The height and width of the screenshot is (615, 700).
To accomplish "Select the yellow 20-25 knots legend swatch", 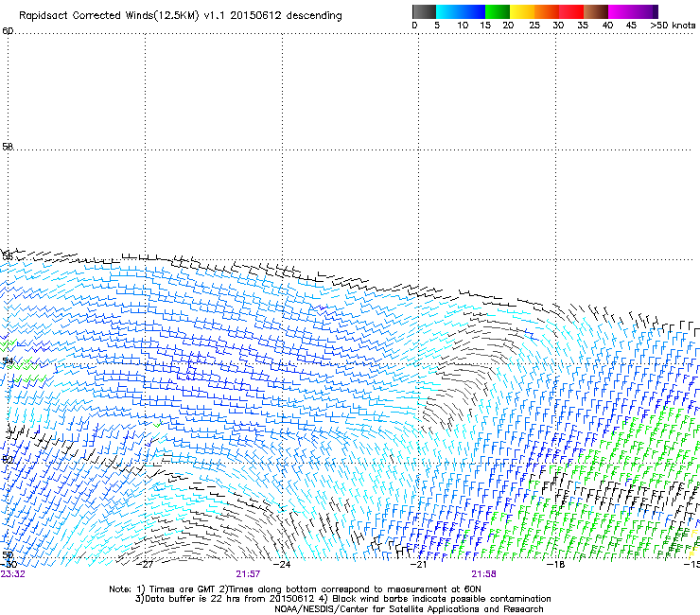I will 522,11.
